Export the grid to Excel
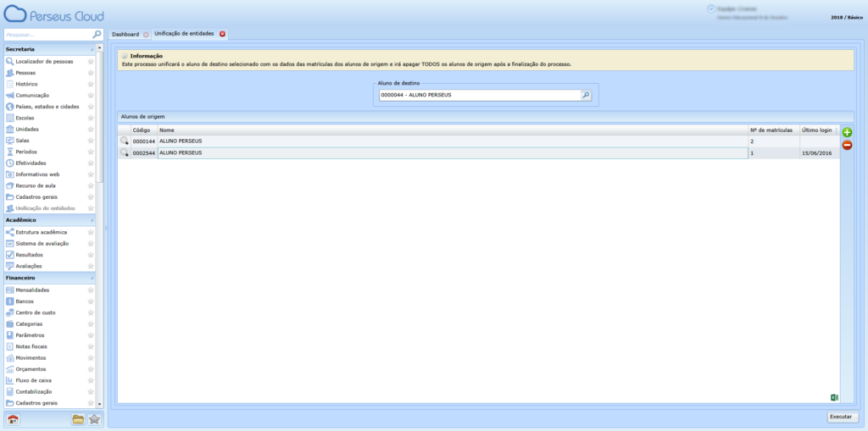The height and width of the screenshot is (431, 868). (x=834, y=397)
